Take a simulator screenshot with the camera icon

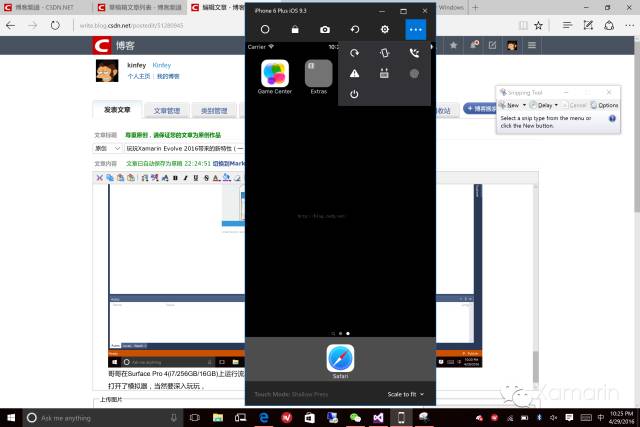point(325,29)
